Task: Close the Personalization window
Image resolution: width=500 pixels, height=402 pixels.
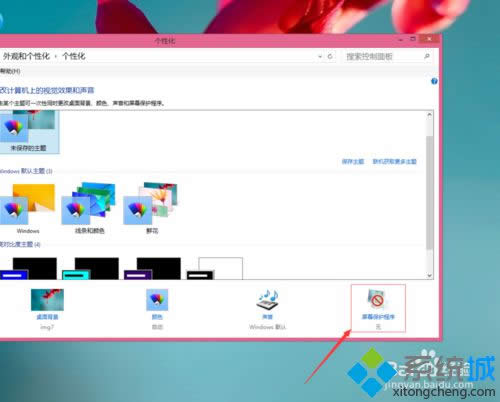Action: [x=429, y=39]
